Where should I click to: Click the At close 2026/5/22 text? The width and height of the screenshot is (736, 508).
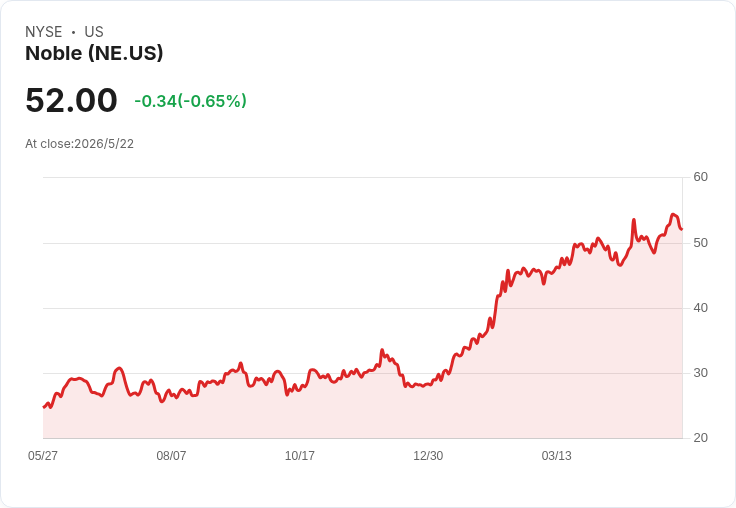(x=79, y=144)
